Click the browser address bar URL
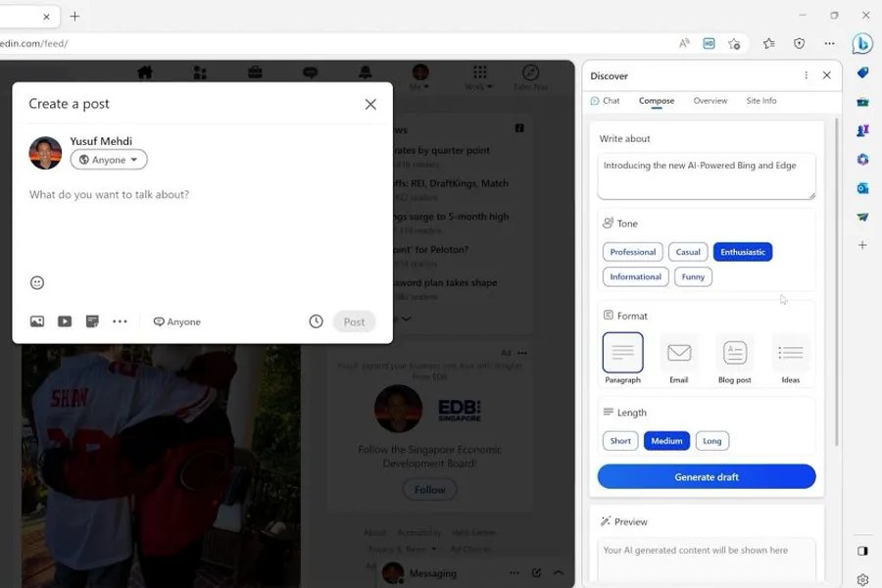The image size is (882, 588). pyautogui.click(x=33, y=43)
